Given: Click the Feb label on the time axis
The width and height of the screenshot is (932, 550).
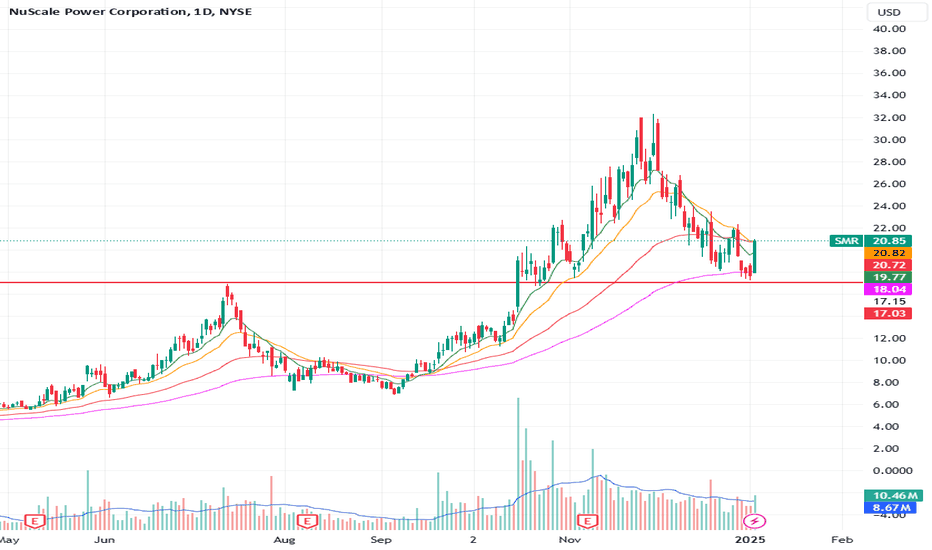Looking at the screenshot, I should pyautogui.click(x=842, y=540).
